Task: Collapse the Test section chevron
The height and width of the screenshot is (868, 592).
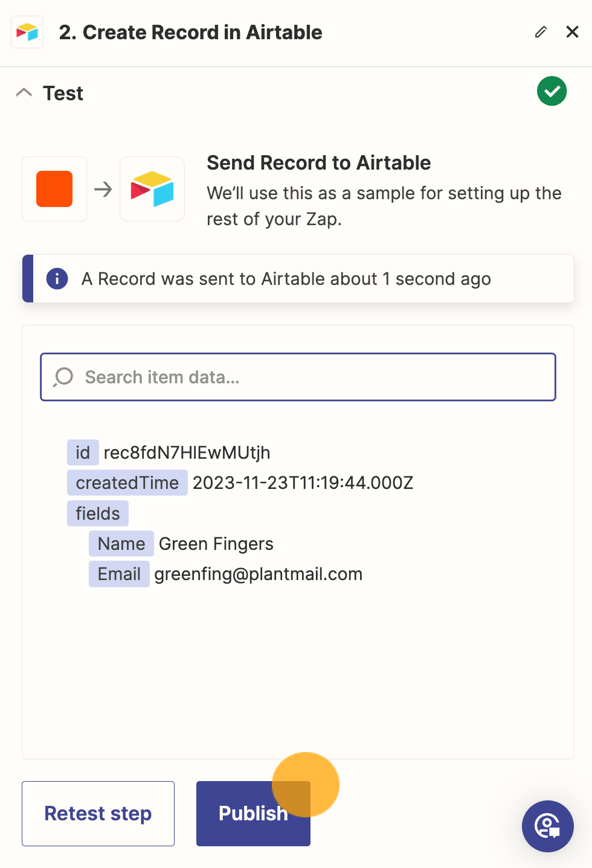Action: coord(24,92)
